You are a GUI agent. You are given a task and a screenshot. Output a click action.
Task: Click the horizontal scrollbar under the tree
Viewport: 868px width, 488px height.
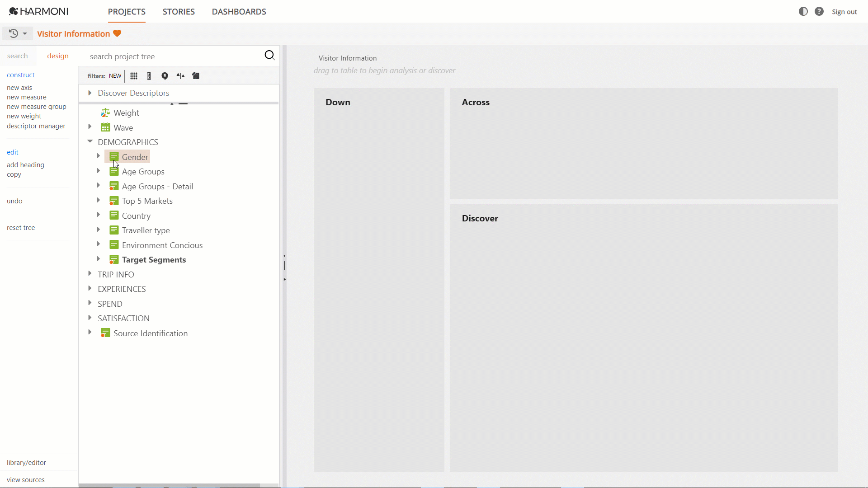point(170,486)
